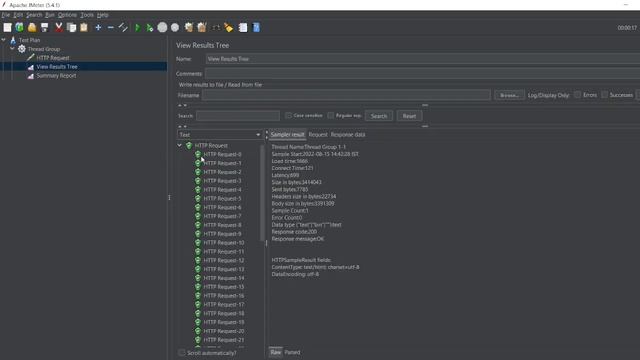Open the Options menu

[x=67, y=15]
